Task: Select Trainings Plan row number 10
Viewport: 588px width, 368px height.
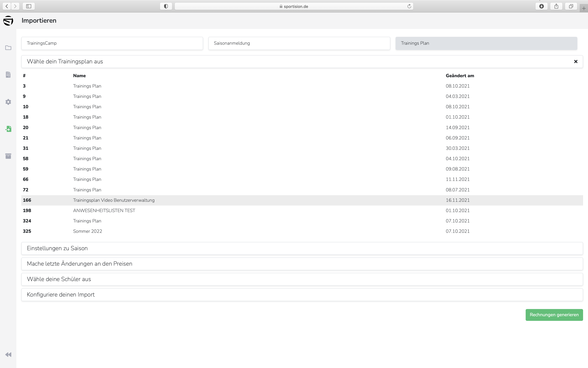Action: pos(302,107)
